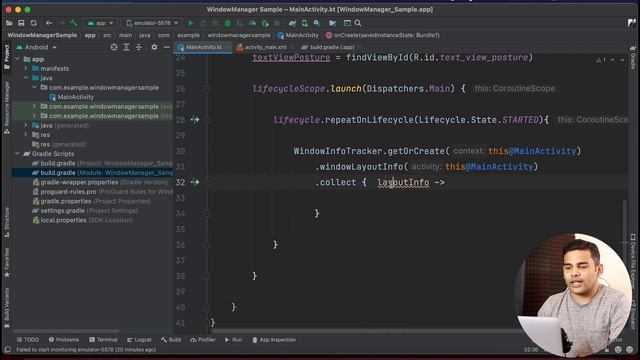Click the green Debug bug icon
This screenshot has width=640, height=360.
[228, 23]
